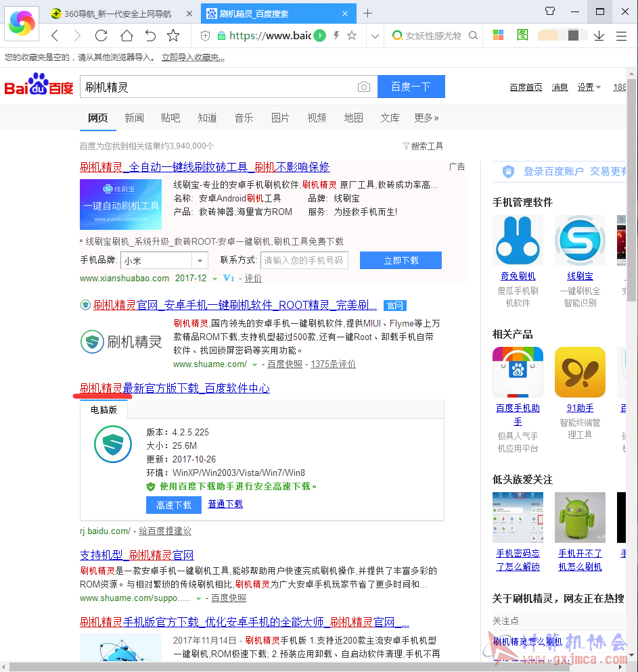
Task: Click the 百度手机助手 app icon
Action: pyautogui.click(x=518, y=372)
